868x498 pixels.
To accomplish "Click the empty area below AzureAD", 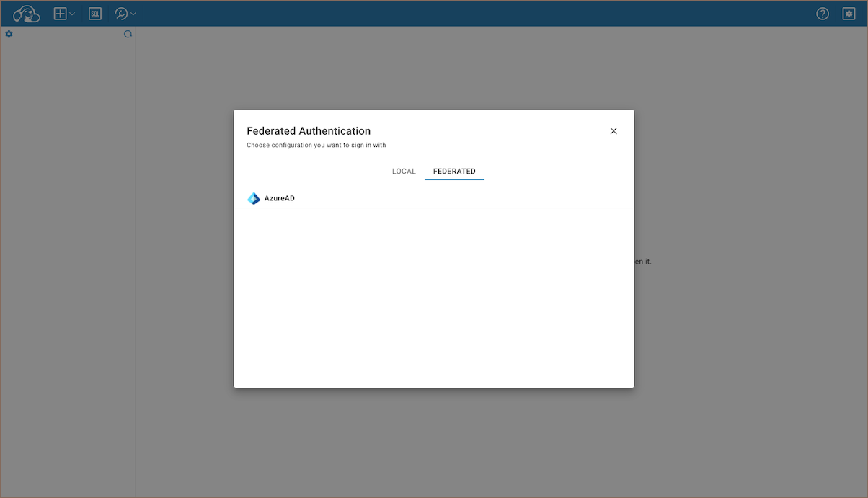I will click(x=433, y=295).
